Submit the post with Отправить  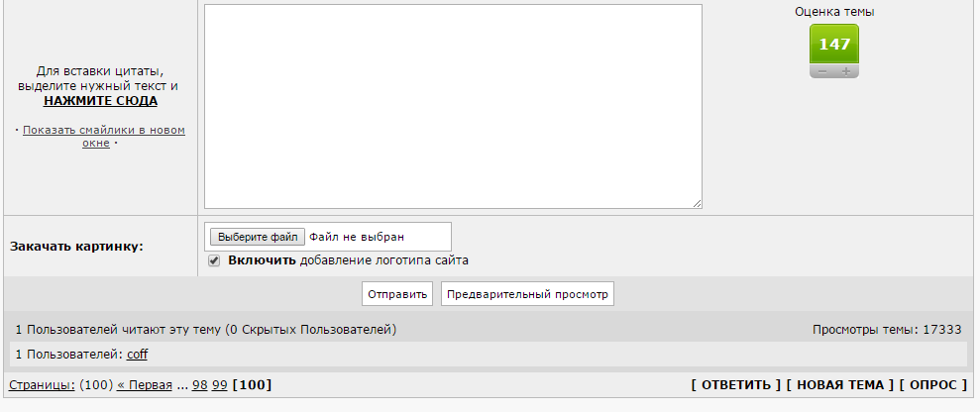tap(397, 294)
